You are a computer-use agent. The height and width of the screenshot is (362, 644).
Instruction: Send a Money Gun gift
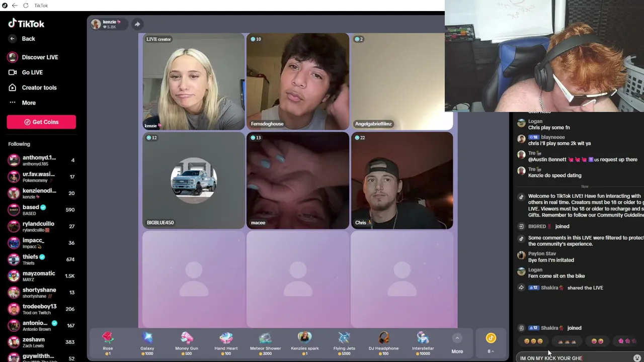(187, 344)
